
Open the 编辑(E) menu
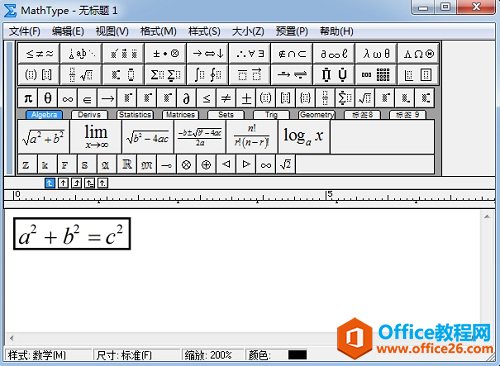coord(68,31)
